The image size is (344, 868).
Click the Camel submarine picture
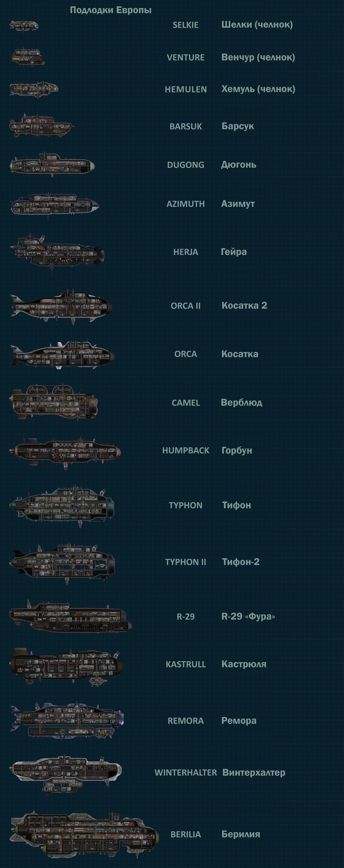pos(54,402)
